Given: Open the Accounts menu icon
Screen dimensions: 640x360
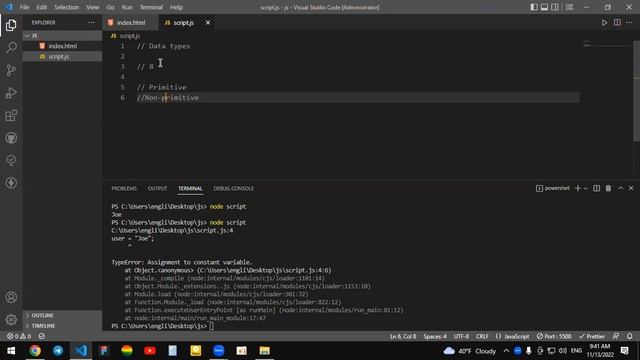Looking at the screenshot, I should [x=11, y=297].
